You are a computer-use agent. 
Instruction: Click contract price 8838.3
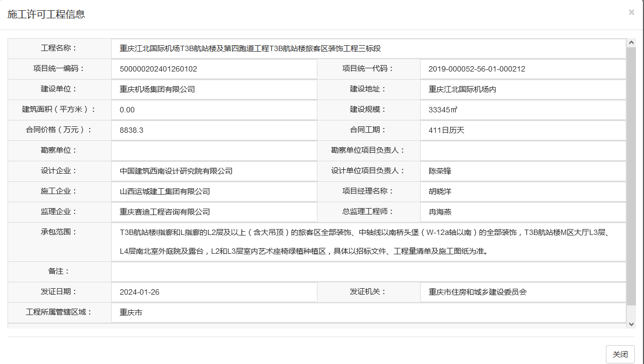click(132, 130)
